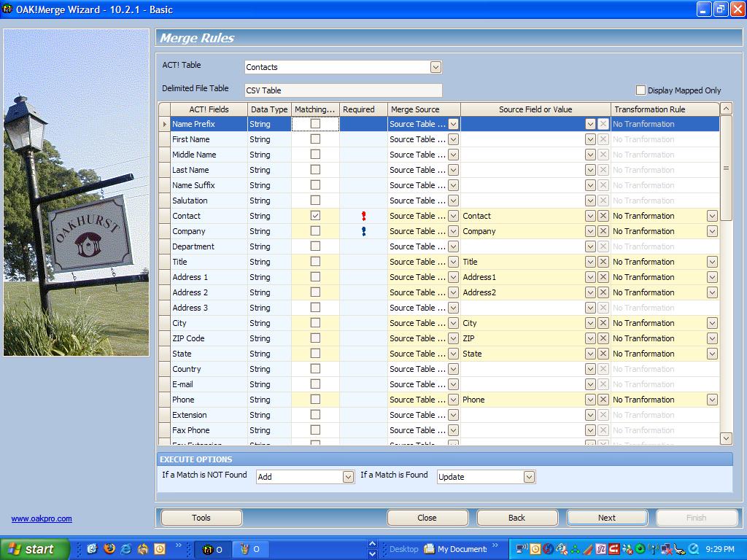The image size is (747, 560).
Task: Expand Source Field dropdown for Country row
Action: click(x=589, y=368)
